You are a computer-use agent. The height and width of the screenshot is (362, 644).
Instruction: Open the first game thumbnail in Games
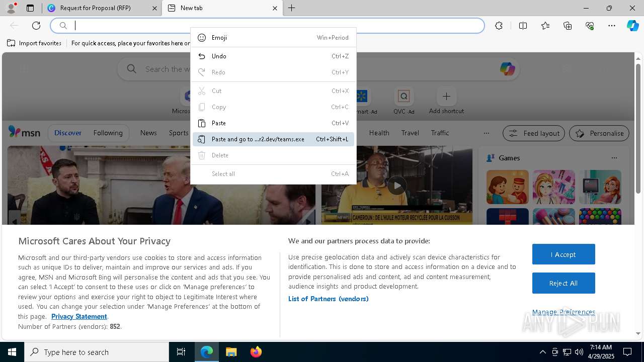pyautogui.click(x=507, y=187)
